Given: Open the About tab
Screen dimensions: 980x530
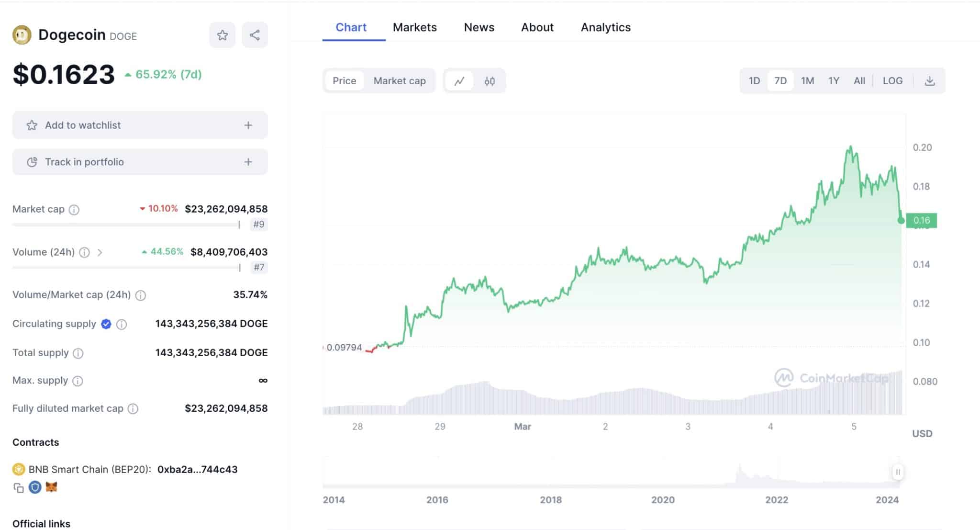Looking at the screenshot, I should click(x=537, y=27).
